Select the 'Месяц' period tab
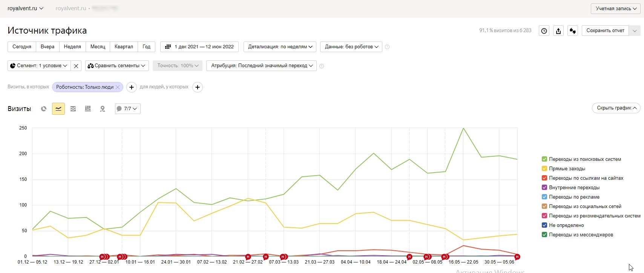The height and width of the screenshot is (273, 644). coord(98,47)
